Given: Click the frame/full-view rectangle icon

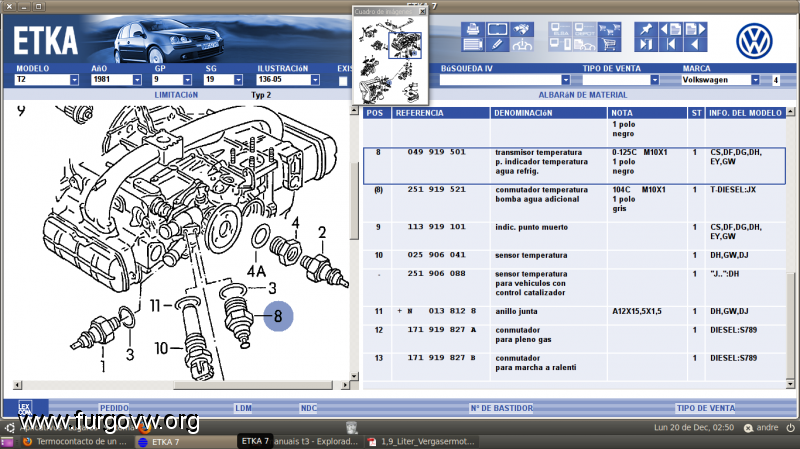Looking at the screenshot, I should (x=497, y=29).
